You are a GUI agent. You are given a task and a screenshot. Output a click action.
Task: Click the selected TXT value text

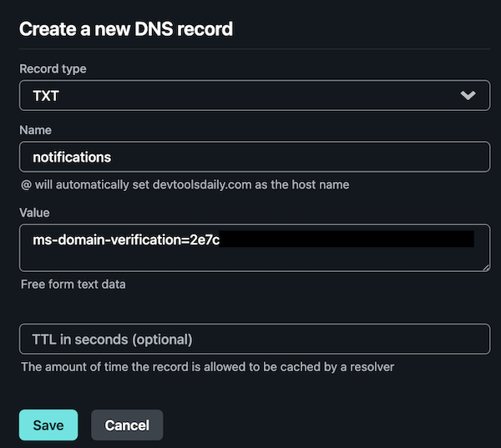click(46, 95)
